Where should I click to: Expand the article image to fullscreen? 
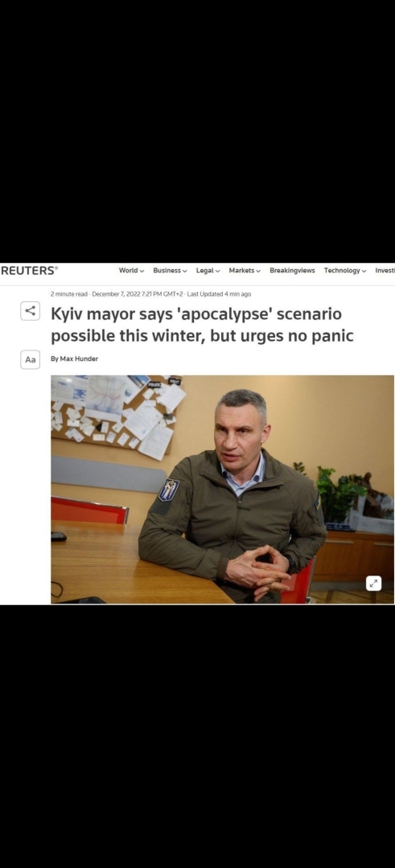click(373, 583)
